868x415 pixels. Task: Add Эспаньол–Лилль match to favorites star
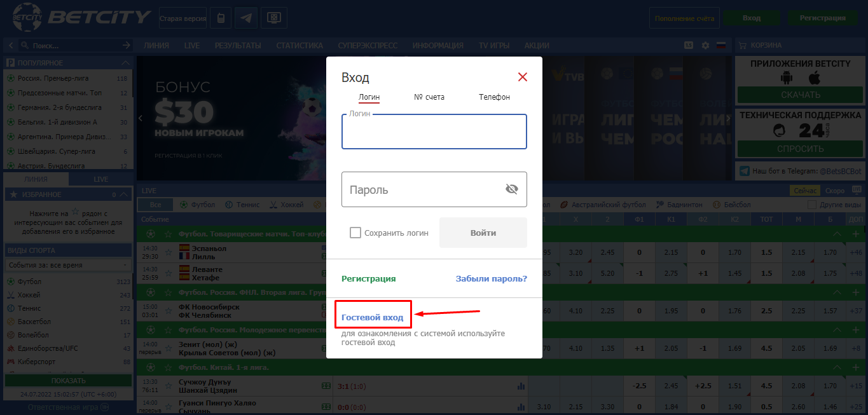(169, 252)
